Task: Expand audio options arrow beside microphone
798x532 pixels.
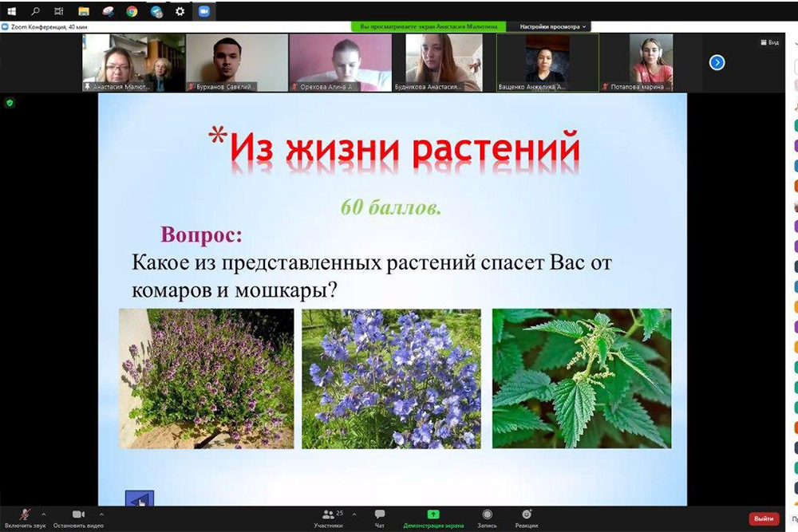Action: (43, 514)
